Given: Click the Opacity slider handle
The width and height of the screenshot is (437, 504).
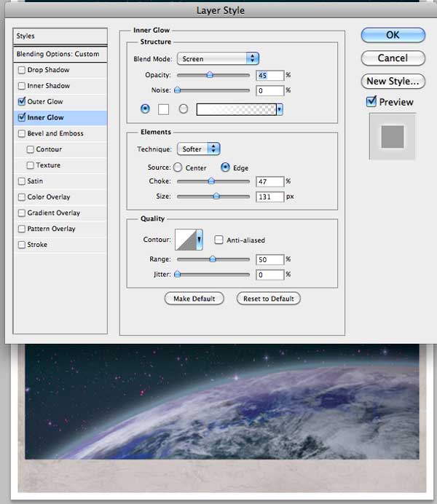Looking at the screenshot, I should (x=210, y=75).
